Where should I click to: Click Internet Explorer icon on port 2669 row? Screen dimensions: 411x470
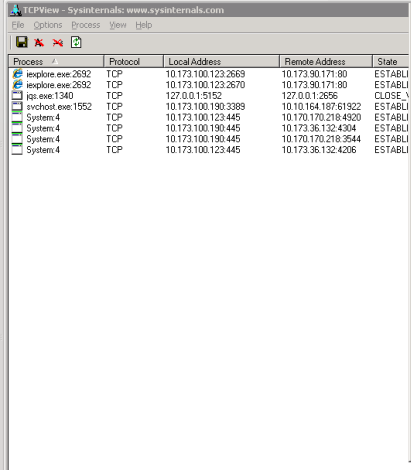[x=17, y=74]
